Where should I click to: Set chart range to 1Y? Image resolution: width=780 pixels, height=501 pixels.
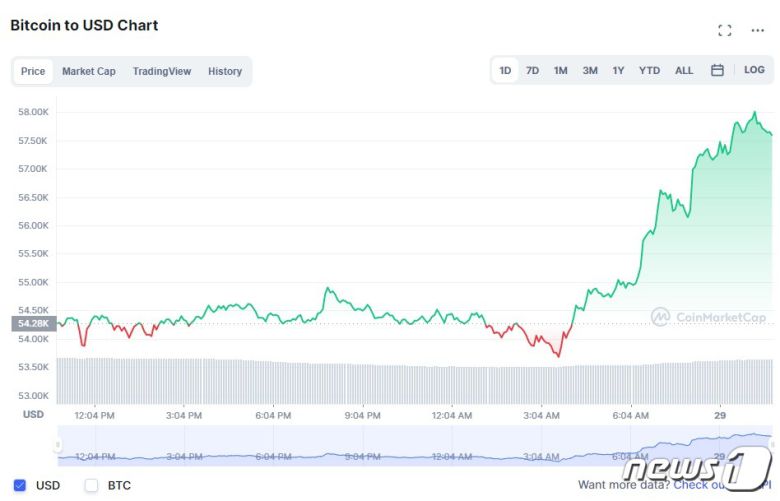[619, 70]
